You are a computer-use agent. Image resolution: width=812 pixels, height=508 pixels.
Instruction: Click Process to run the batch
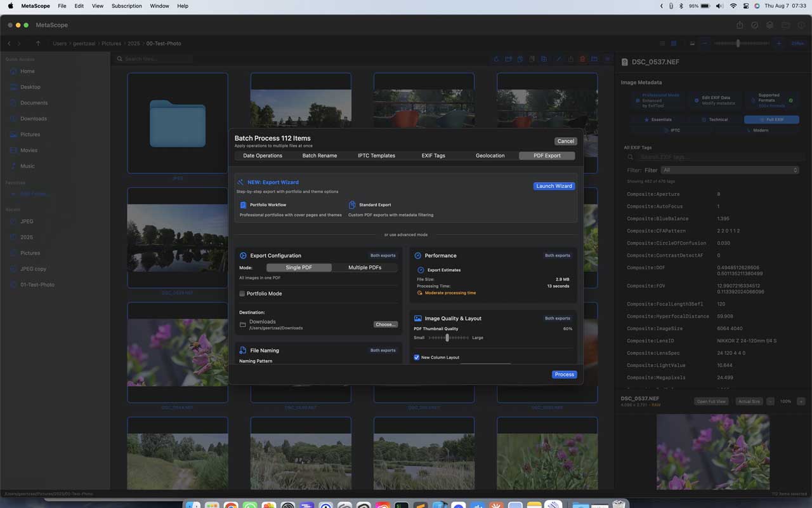(565, 375)
